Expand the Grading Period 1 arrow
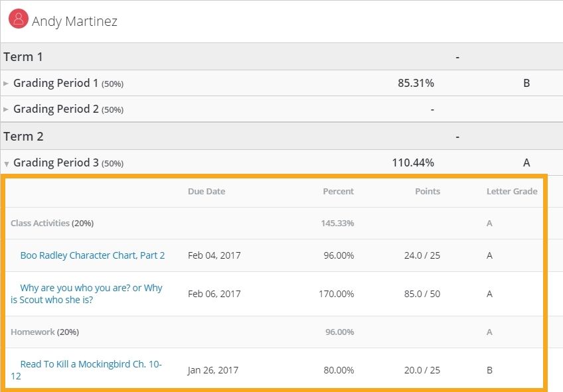 coord(6,84)
